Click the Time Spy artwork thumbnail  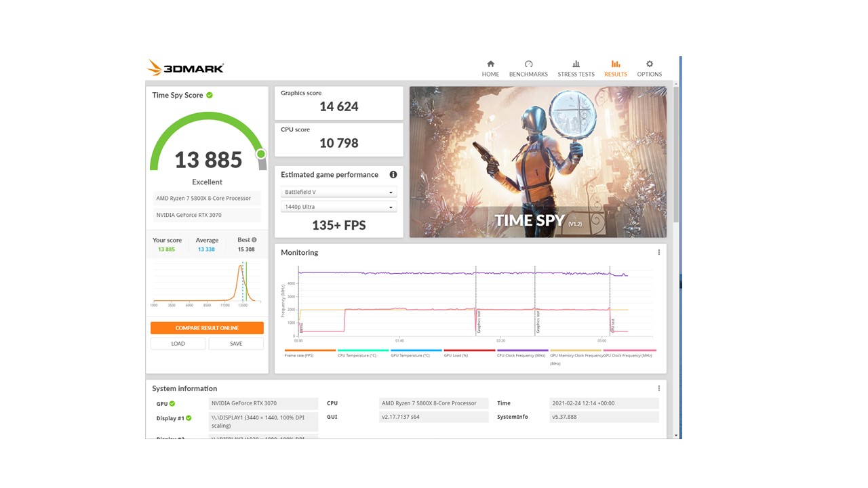[538, 161]
